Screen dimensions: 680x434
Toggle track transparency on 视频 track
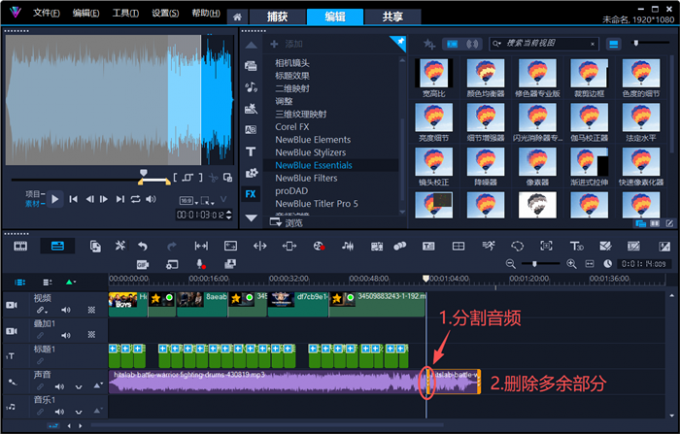92,310
